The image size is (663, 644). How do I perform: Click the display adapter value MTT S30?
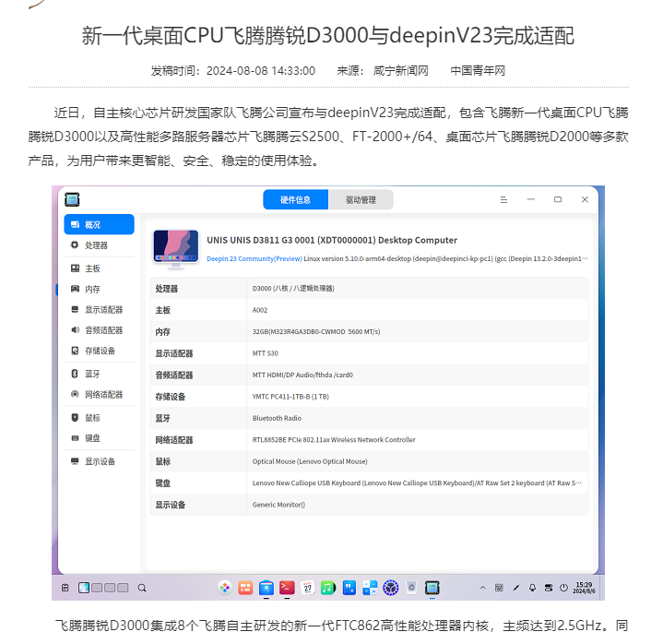[266, 353]
